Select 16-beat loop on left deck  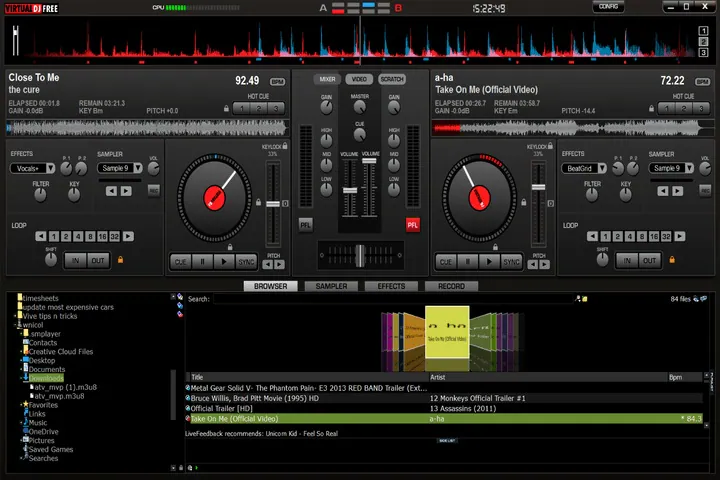pos(102,237)
